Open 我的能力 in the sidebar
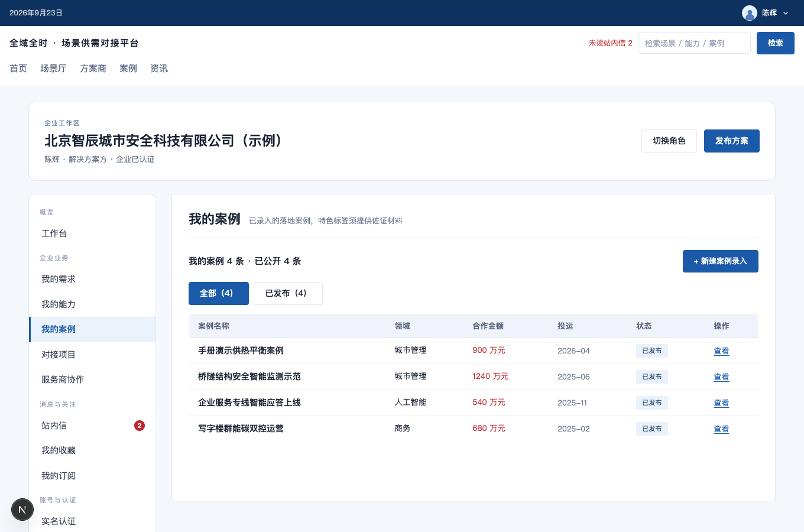 click(x=92, y=304)
